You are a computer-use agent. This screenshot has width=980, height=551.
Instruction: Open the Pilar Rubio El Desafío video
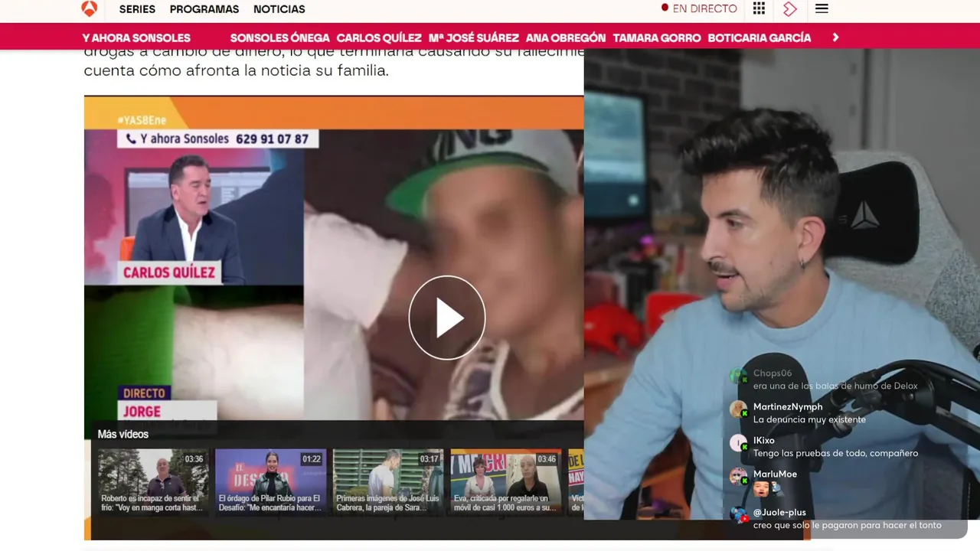[x=270, y=481]
